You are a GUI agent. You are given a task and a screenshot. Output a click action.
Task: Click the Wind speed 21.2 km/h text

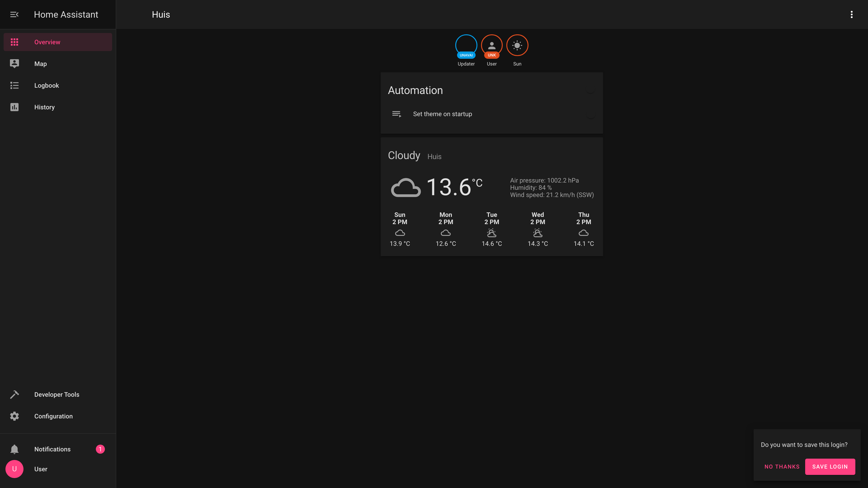click(552, 195)
